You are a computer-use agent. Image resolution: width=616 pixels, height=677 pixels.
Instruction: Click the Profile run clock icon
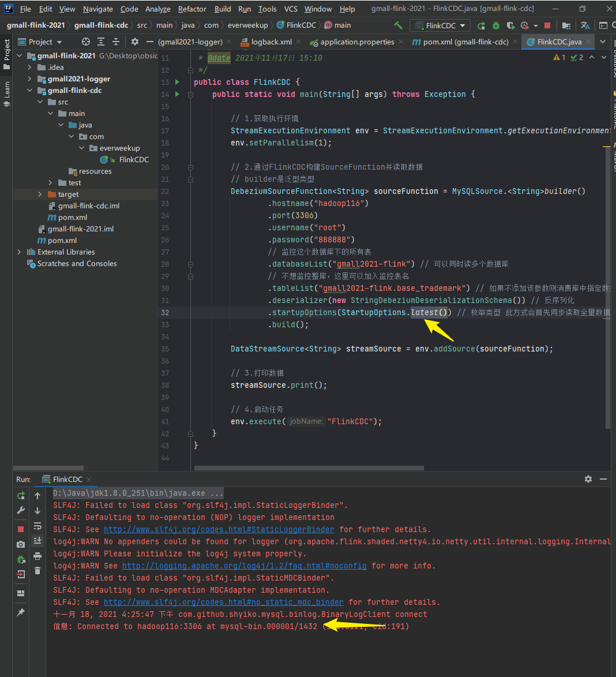525,26
